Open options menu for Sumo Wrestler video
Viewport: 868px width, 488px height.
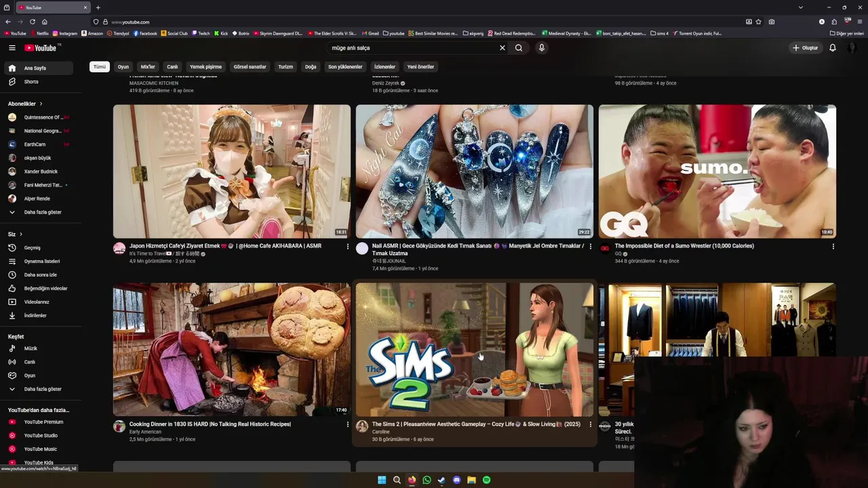click(833, 246)
